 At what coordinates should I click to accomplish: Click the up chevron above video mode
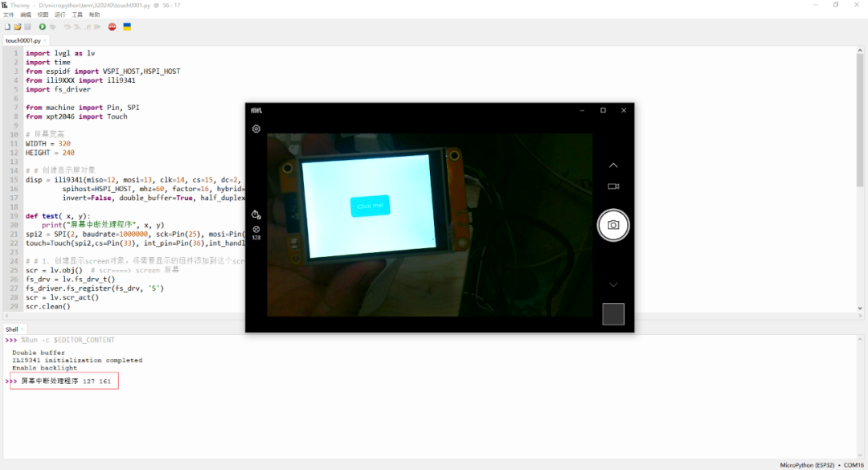(x=613, y=166)
